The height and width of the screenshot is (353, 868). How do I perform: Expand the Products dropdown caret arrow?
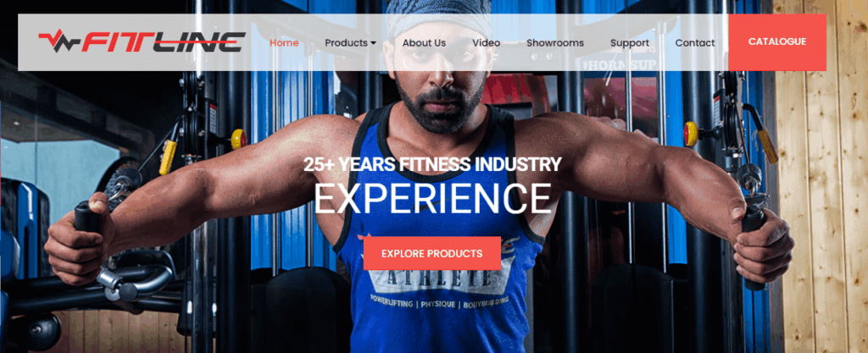pos(373,43)
